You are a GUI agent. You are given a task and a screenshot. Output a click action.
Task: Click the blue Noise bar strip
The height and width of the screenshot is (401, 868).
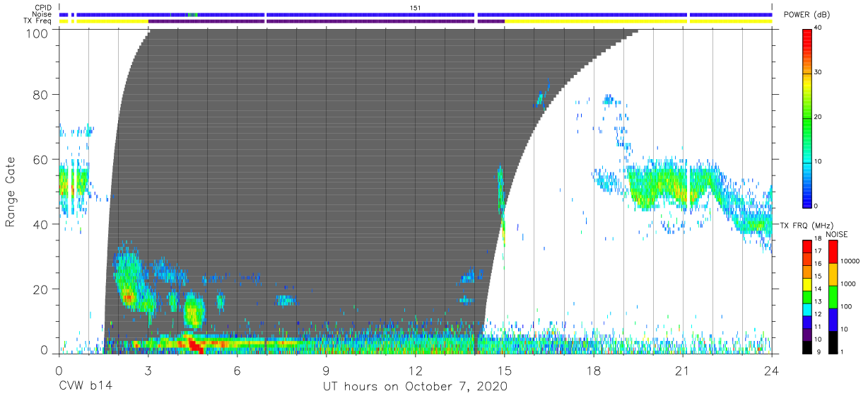tap(416, 14)
